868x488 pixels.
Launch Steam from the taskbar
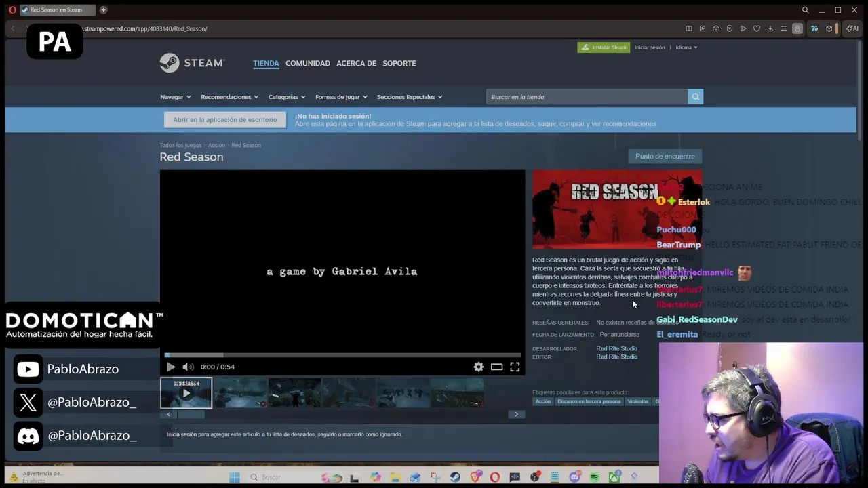click(x=455, y=477)
